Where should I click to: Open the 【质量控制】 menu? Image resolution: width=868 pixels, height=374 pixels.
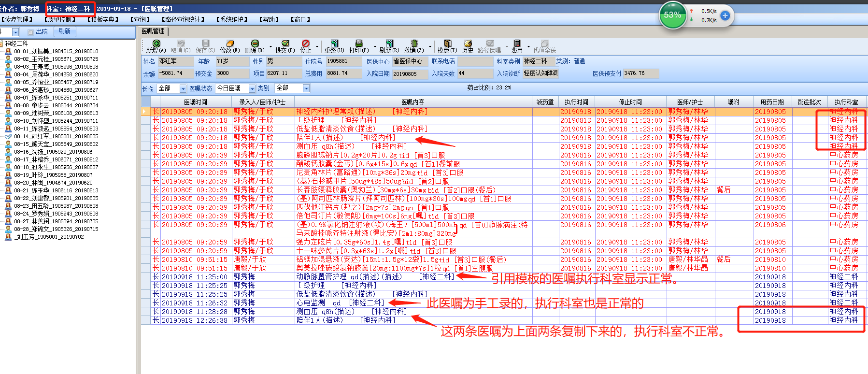pos(60,19)
